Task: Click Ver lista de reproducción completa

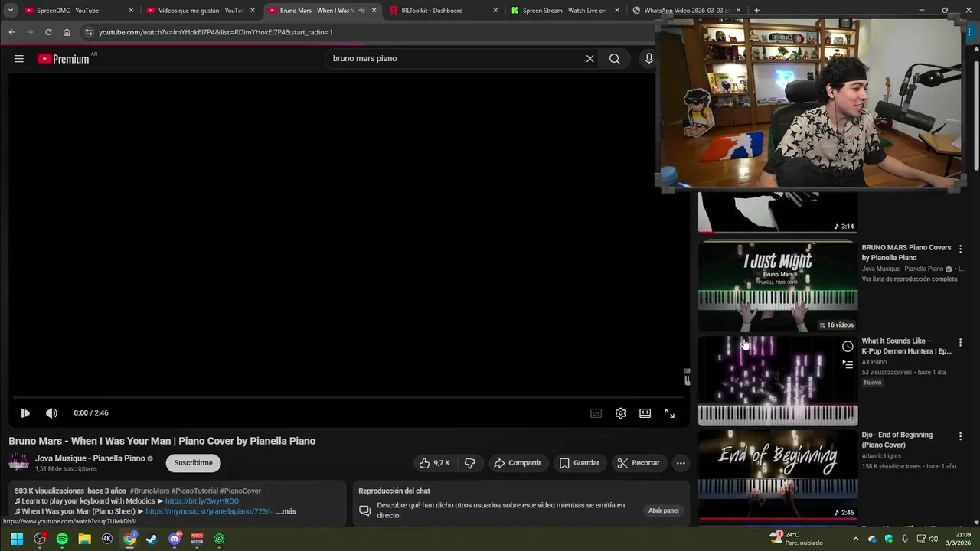Action: pos(910,279)
